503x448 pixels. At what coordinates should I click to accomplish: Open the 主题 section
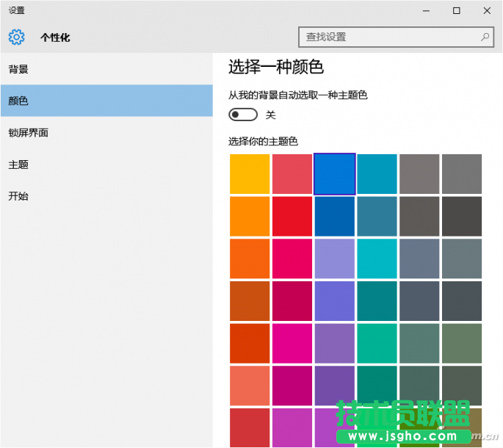tap(18, 165)
